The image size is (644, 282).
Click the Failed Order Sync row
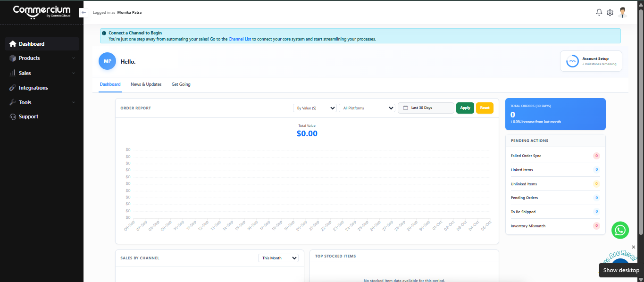pyautogui.click(x=555, y=156)
